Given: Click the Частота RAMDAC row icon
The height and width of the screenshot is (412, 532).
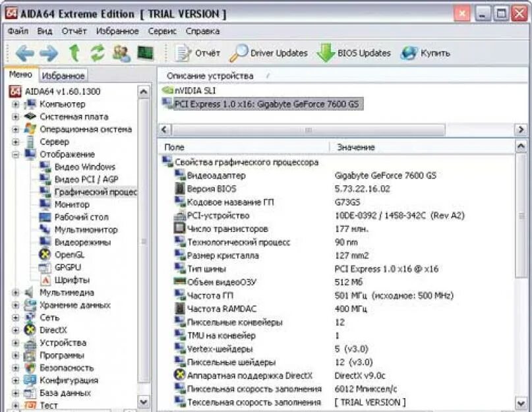Looking at the screenshot, I should [179, 309].
